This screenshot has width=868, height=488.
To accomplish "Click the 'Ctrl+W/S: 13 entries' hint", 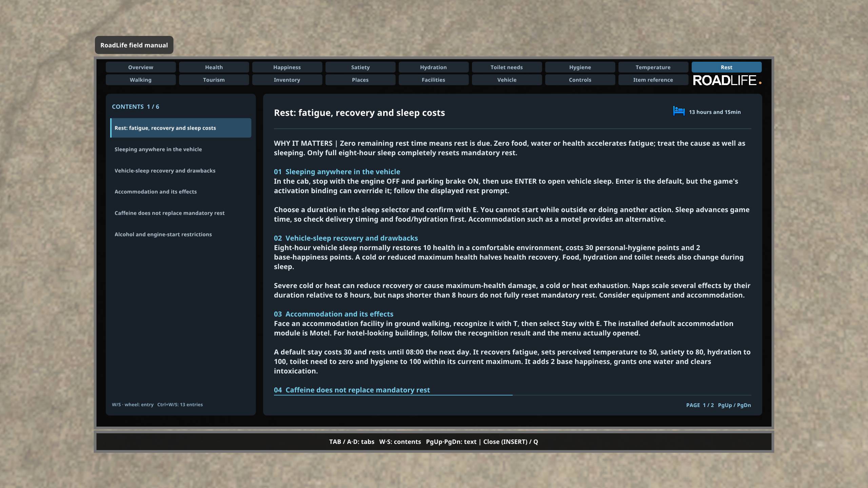I will click(x=180, y=404).
